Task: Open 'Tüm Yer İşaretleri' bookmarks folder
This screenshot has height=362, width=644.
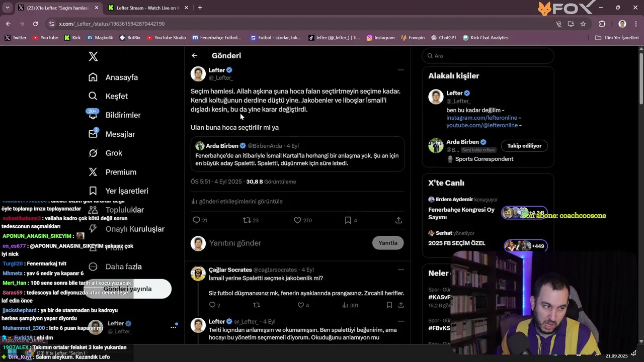Action: (617, 38)
